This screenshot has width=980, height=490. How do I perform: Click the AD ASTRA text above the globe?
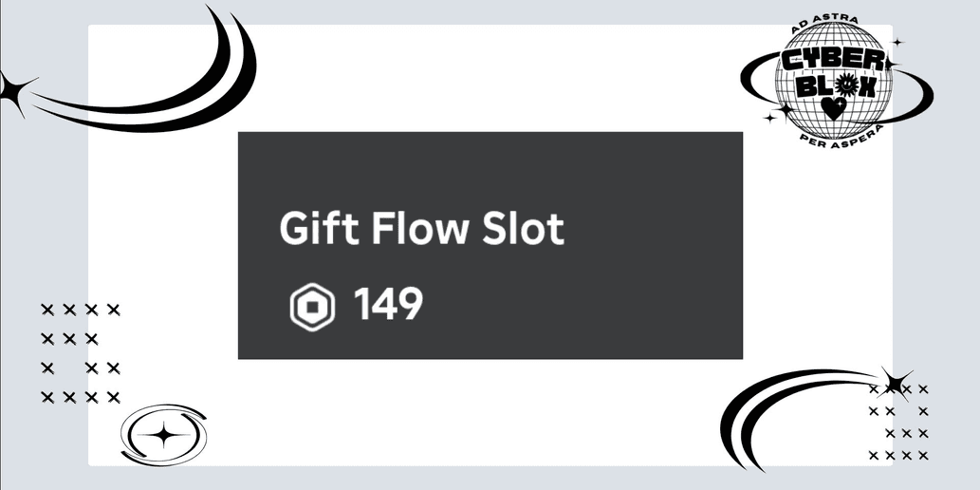click(825, 25)
